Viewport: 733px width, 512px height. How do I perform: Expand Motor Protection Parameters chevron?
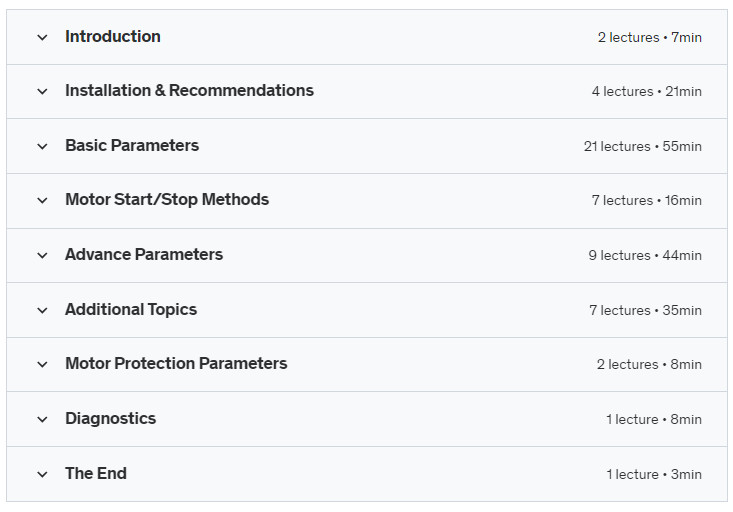(42, 364)
